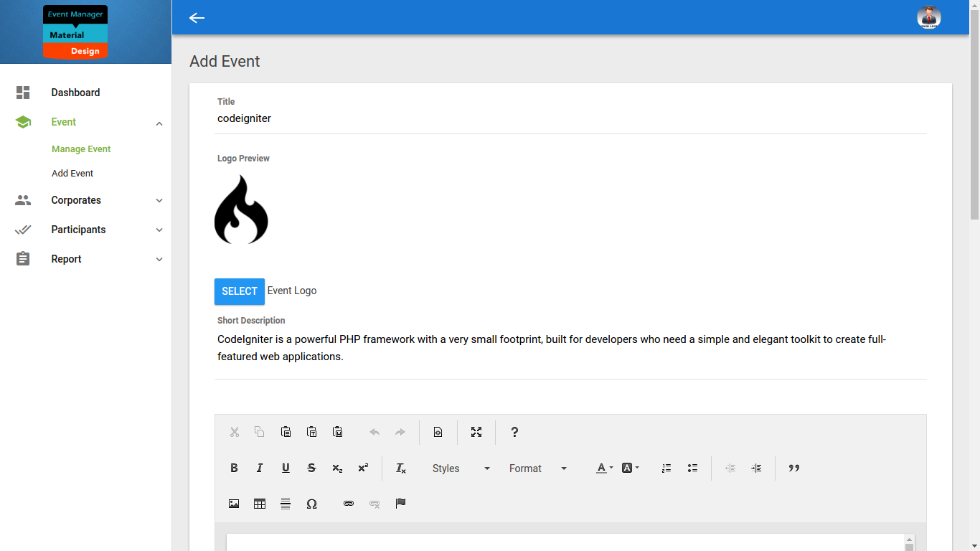The width and height of the screenshot is (980, 551).
Task: Toggle underline formatting
Action: coord(286,468)
